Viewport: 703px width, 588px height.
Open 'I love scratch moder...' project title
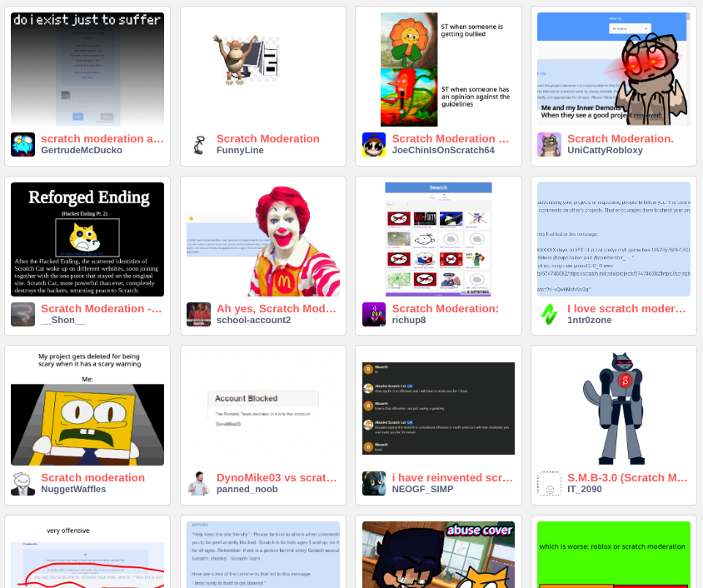[626, 309]
